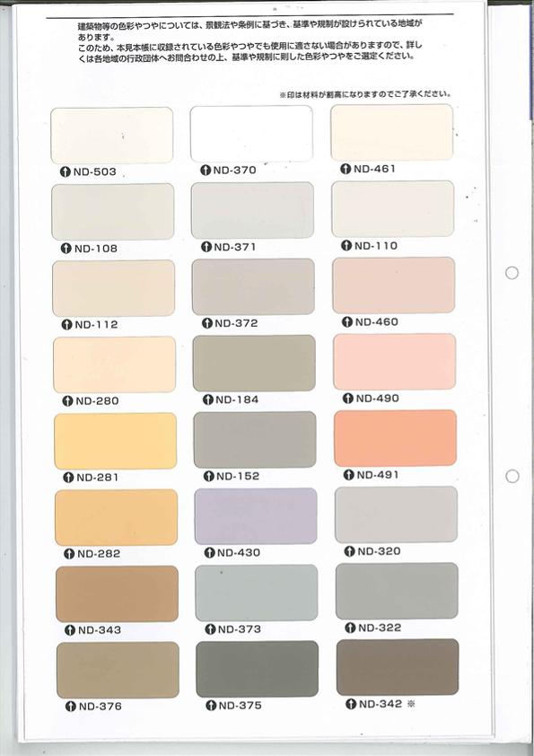
Task: Select the salmon orange ND-491 swatch
Action: (395, 438)
